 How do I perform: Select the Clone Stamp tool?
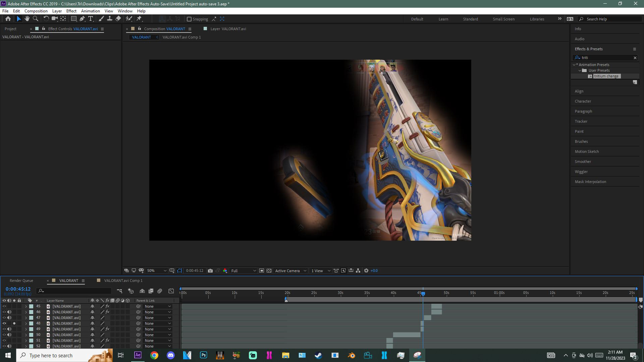tap(110, 19)
